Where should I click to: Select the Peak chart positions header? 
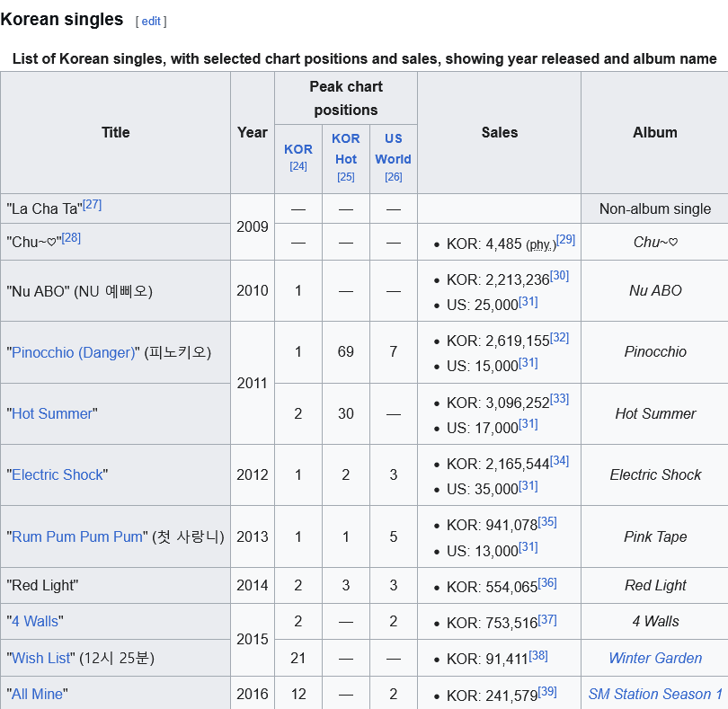coord(346,99)
